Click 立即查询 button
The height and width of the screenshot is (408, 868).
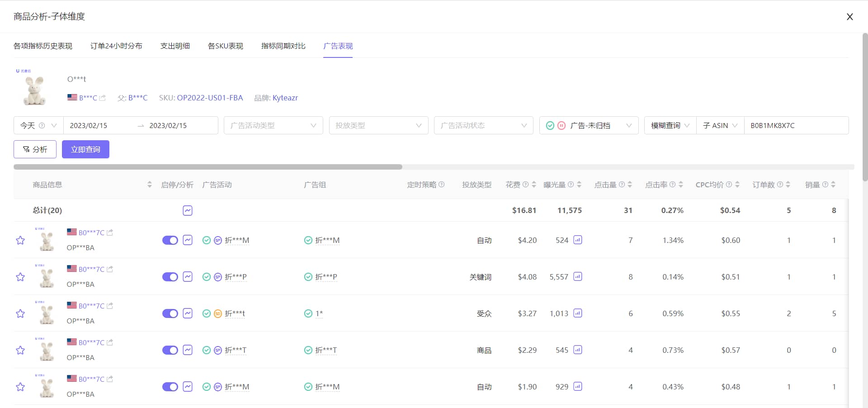85,149
